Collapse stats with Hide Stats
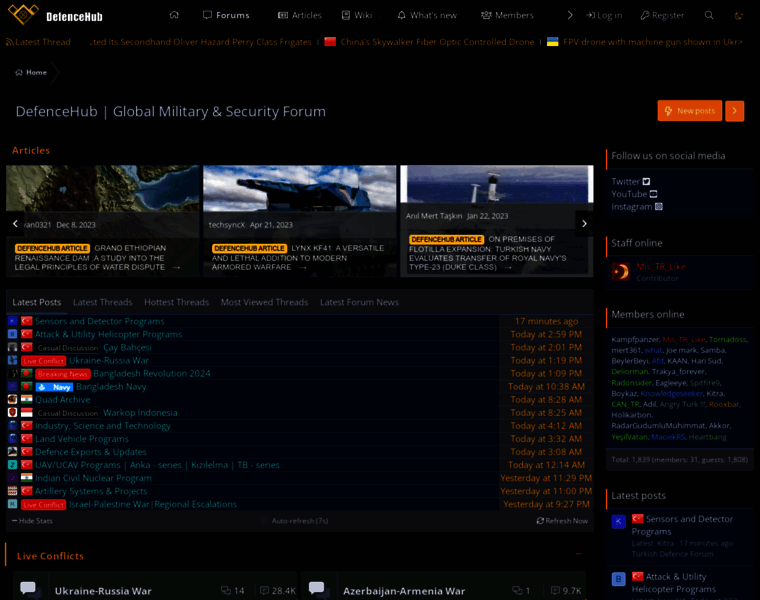 point(32,521)
